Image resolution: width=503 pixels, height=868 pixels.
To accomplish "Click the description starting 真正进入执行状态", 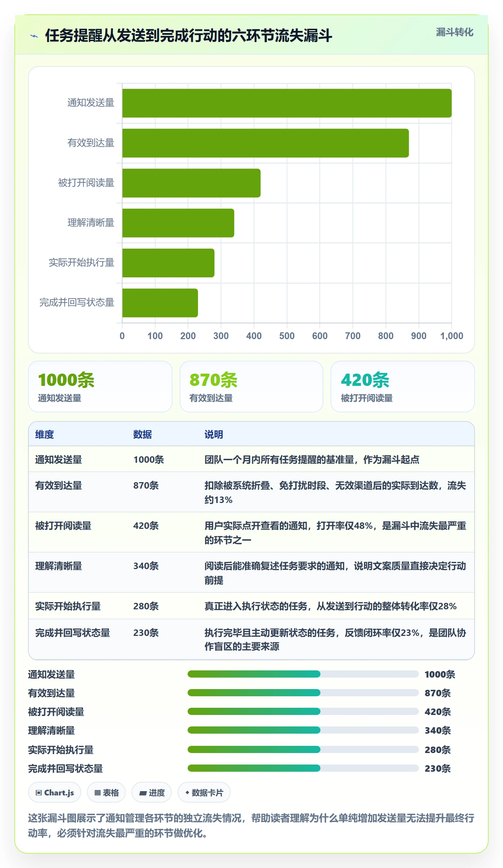I will coord(331,606).
